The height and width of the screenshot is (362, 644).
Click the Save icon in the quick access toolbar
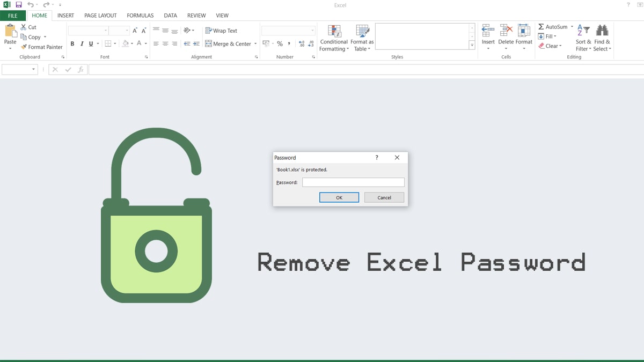point(18,5)
